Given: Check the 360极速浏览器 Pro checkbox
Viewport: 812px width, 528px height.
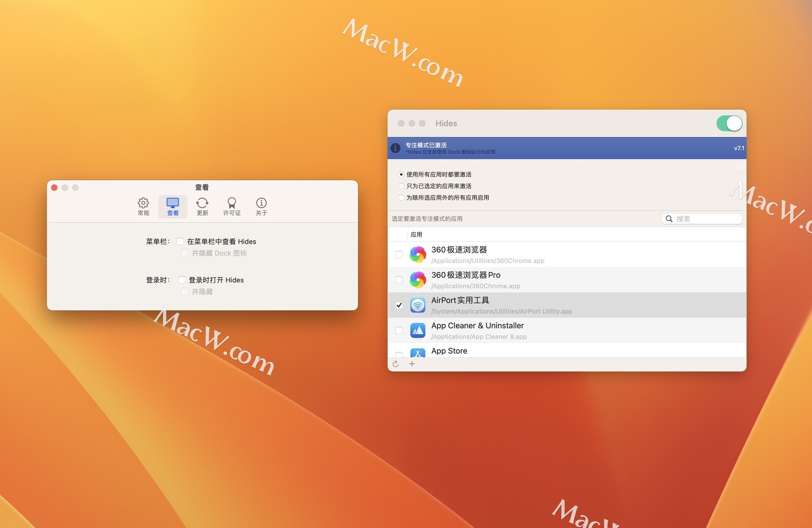Looking at the screenshot, I should point(399,280).
